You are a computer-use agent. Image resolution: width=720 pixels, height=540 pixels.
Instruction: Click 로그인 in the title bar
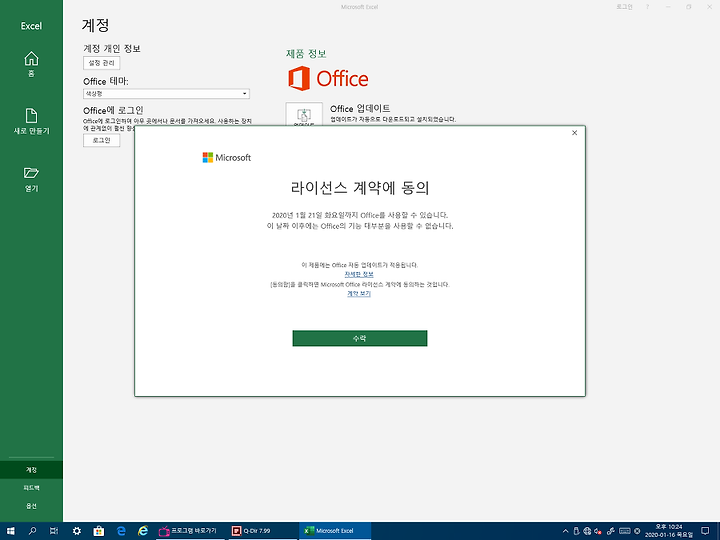624,7
